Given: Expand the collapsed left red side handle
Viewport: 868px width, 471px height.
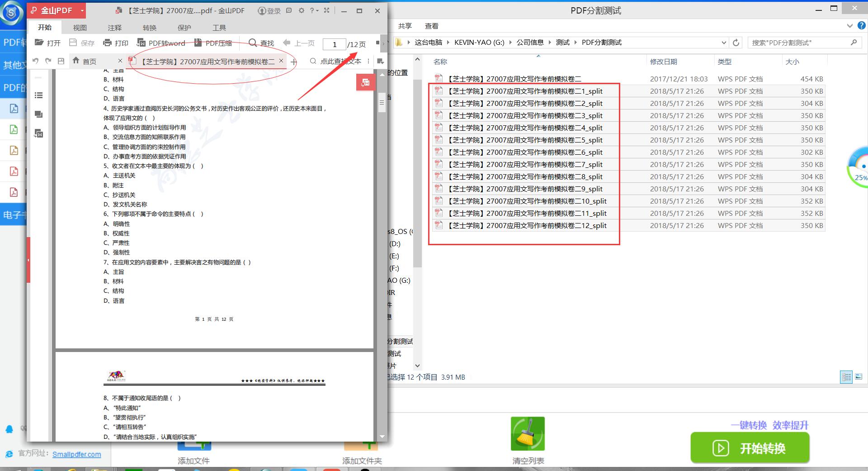Looking at the screenshot, I should pos(28,260).
